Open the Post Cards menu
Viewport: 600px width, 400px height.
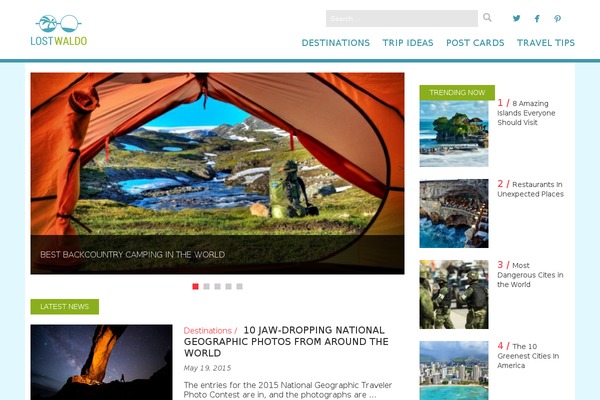pyautogui.click(x=475, y=43)
